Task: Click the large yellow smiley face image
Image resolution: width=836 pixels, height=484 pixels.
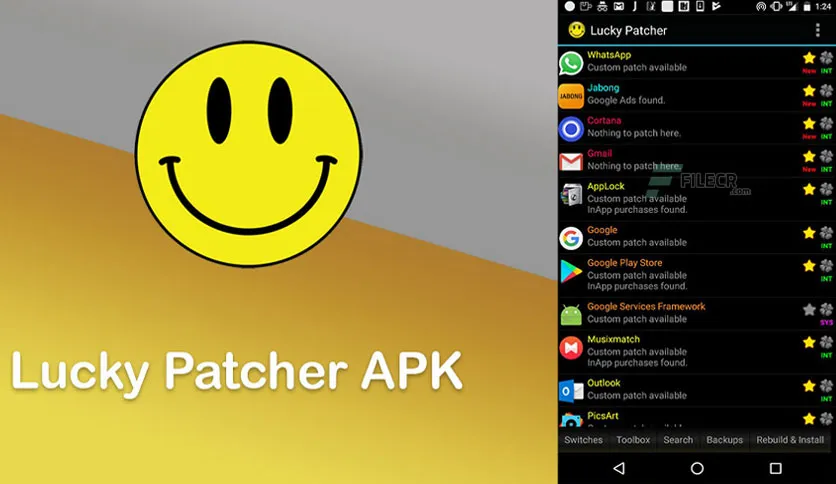Action: [x=248, y=154]
